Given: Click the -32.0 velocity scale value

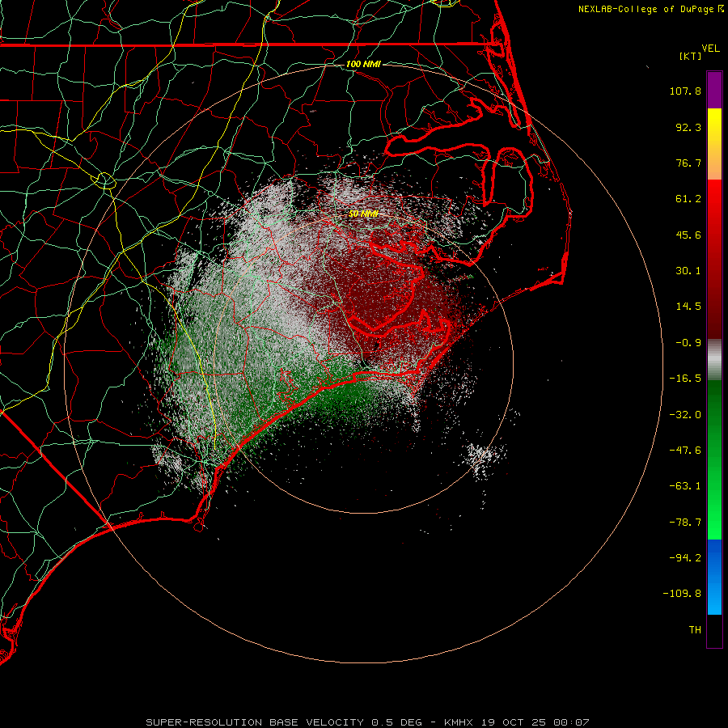Looking at the screenshot, I should [x=685, y=415].
